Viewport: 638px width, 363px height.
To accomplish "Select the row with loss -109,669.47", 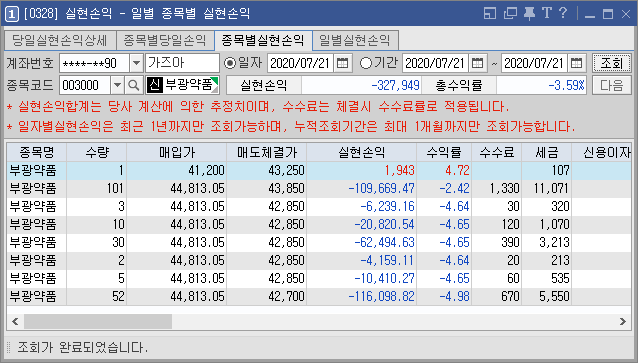I will (x=319, y=188).
